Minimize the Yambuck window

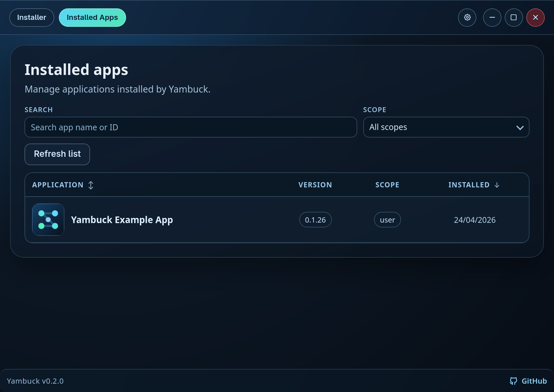(x=492, y=18)
